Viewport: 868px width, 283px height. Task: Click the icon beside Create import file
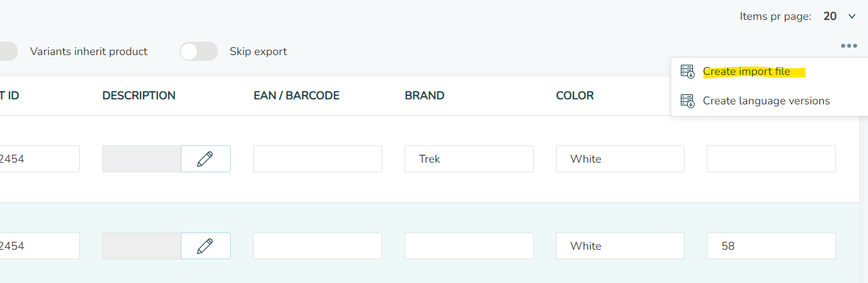click(x=688, y=72)
